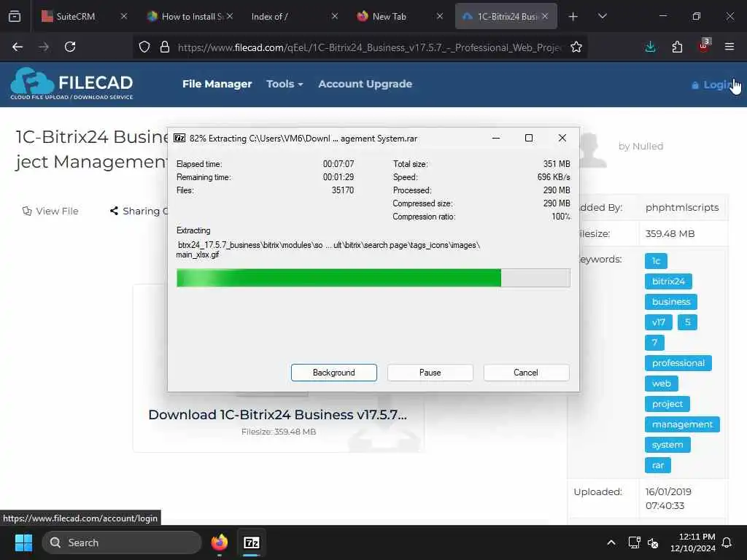Image resolution: width=747 pixels, height=560 pixels.
Task: Cancel the 7-Zip extraction
Action: 526,373
